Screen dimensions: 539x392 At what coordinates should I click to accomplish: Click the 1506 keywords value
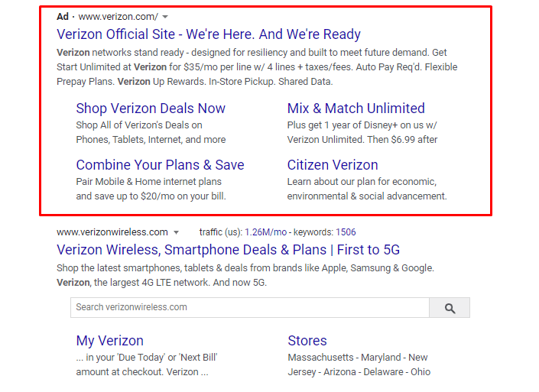pos(346,232)
